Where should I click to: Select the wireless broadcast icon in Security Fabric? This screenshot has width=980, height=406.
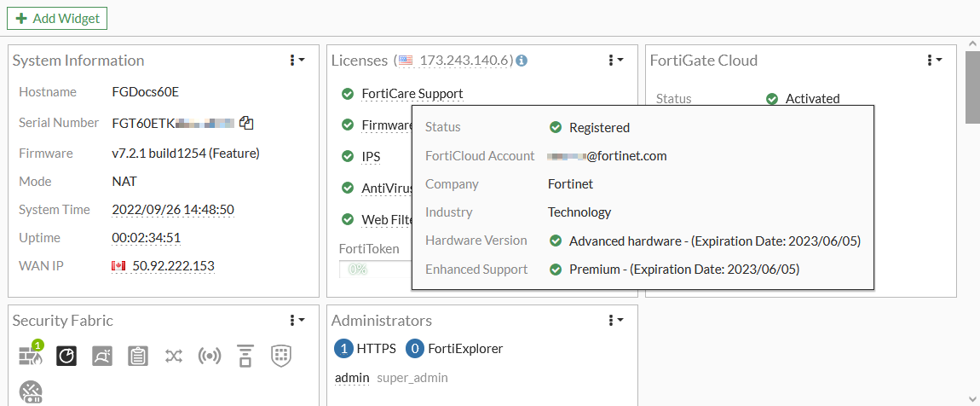210,356
